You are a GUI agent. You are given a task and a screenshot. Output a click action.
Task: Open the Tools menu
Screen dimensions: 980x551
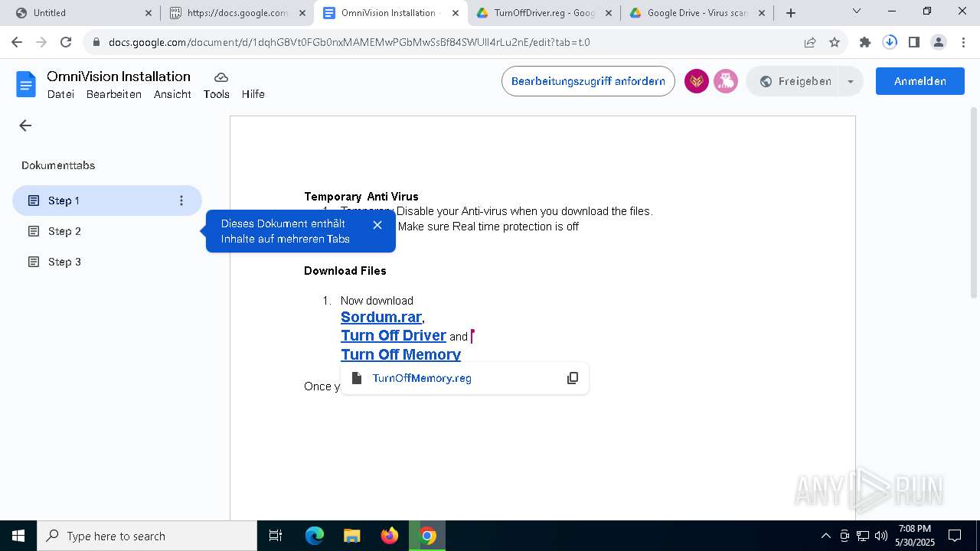[217, 94]
